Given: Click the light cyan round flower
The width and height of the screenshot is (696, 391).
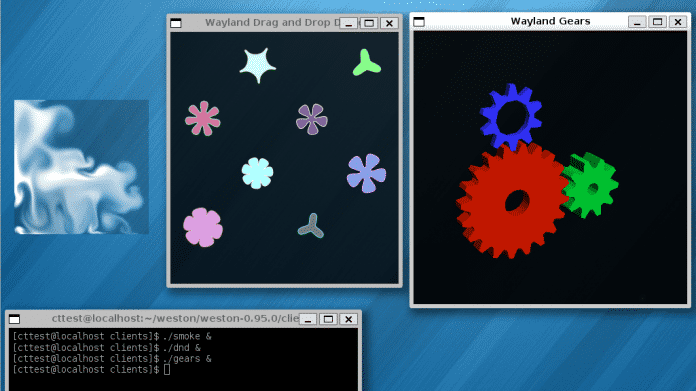Looking at the screenshot, I should (x=257, y=173).
